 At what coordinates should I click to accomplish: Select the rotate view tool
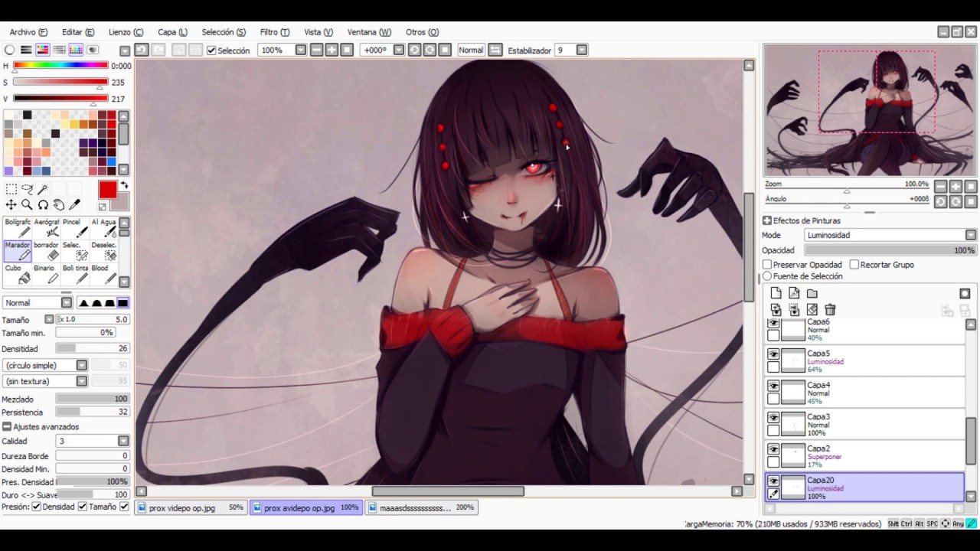pos(43,205)
